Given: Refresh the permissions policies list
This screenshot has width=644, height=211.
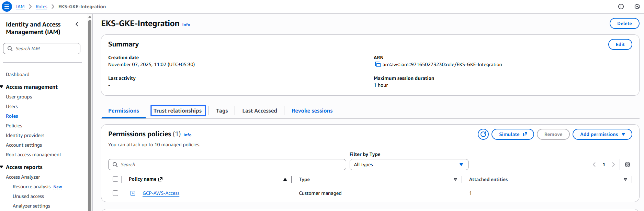Looking at the screenshot, I should [483, 134].
